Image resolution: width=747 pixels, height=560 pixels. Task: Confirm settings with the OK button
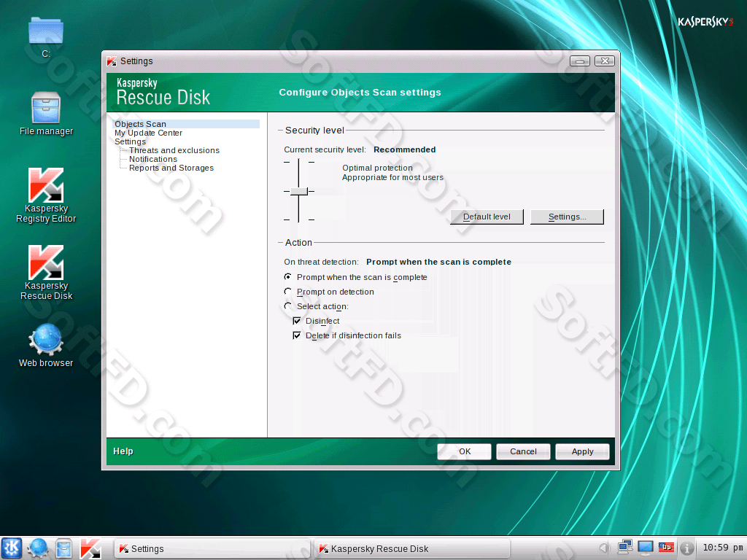[x=465, y=451]
